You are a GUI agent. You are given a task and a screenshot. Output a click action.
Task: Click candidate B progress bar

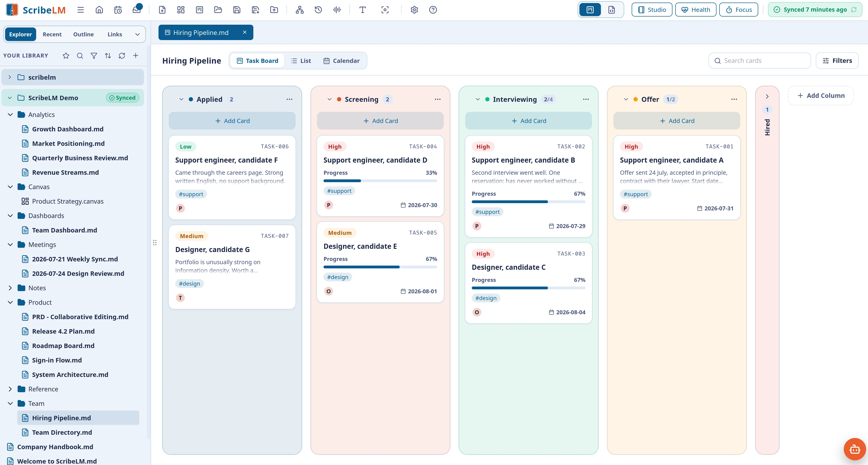(529, 202)
